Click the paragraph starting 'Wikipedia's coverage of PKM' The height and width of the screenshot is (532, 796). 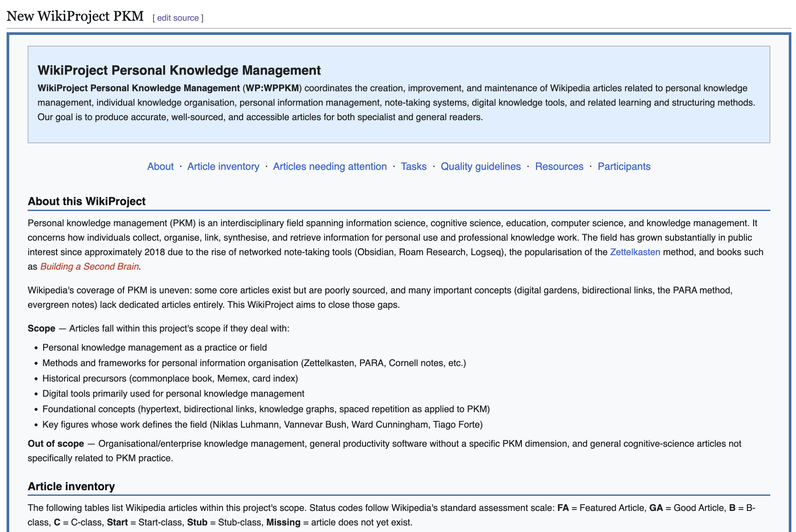pyautogui.click(x=380, y=298)
